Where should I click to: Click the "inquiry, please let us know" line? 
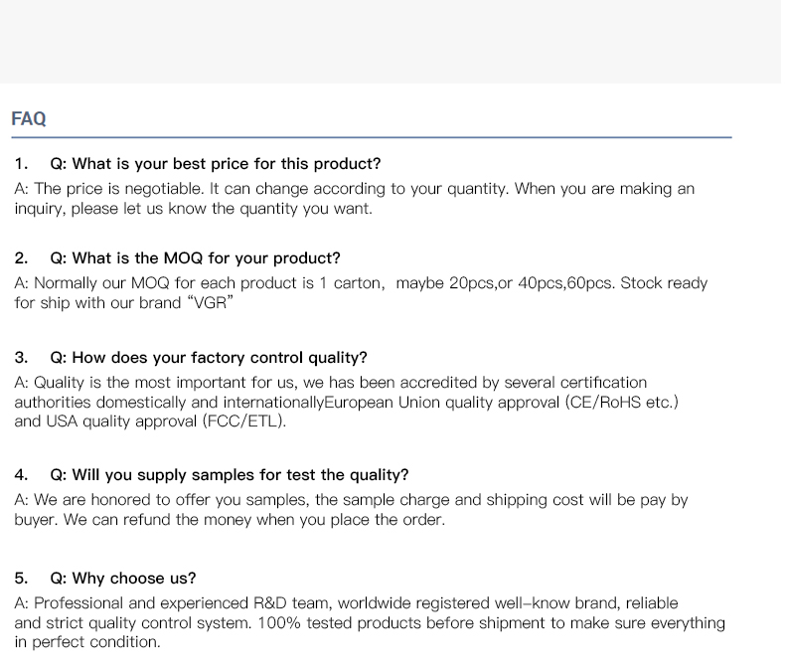pos(193,209)
